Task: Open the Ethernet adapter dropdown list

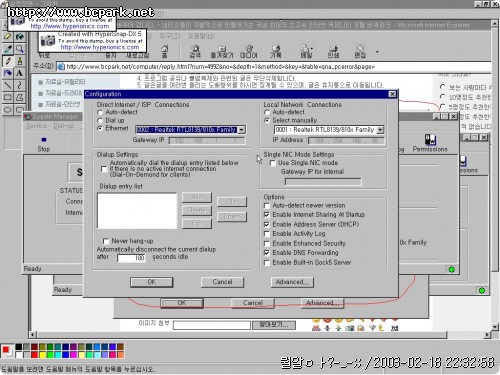Action: click(242, 130)
